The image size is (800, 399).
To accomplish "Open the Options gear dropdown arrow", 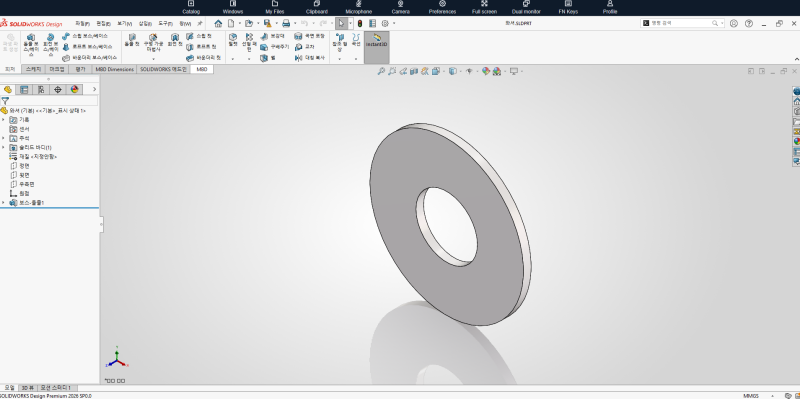I will [394, 23].
